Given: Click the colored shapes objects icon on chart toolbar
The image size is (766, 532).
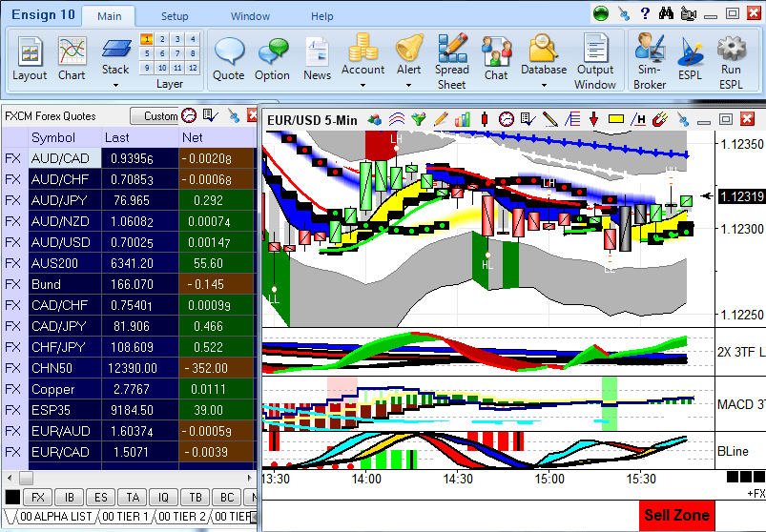Looking at the screenshot, I should coord(375,119).
